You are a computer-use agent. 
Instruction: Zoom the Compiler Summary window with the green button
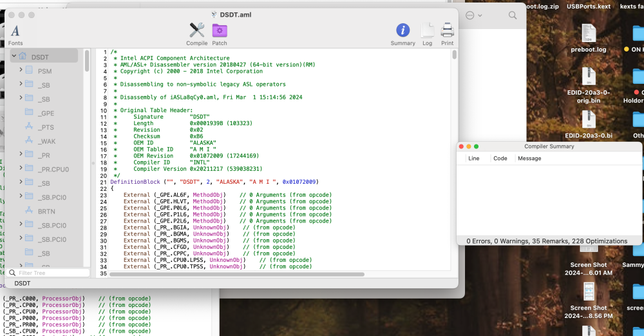476,146
